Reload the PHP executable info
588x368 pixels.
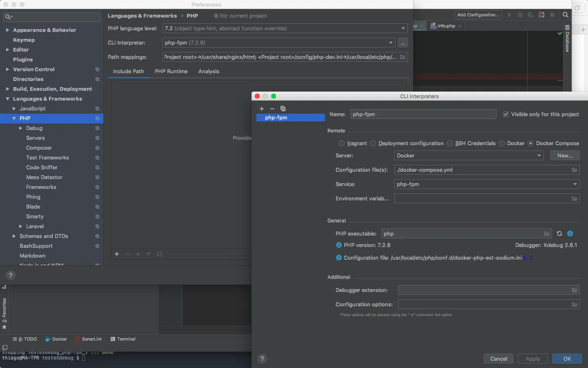559,234
